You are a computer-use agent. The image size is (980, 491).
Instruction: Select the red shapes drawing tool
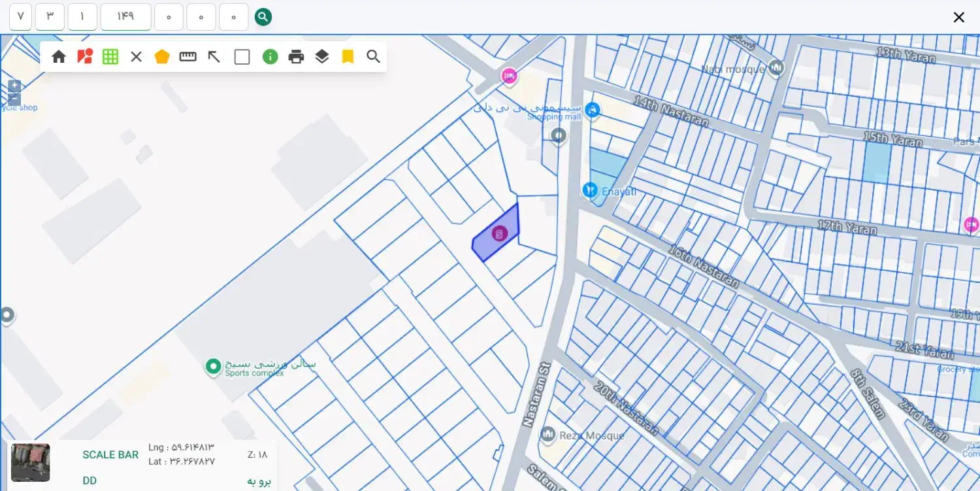coord(85,57)
